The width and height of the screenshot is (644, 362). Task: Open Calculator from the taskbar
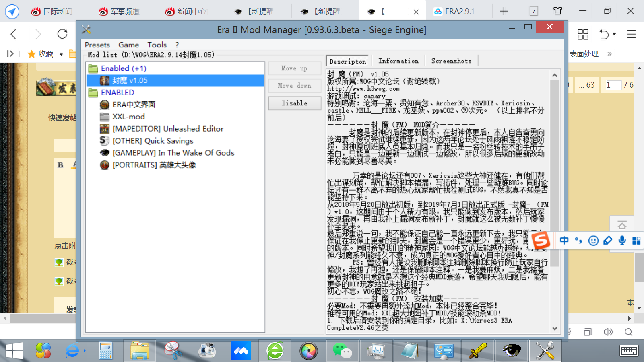point(106,351)
